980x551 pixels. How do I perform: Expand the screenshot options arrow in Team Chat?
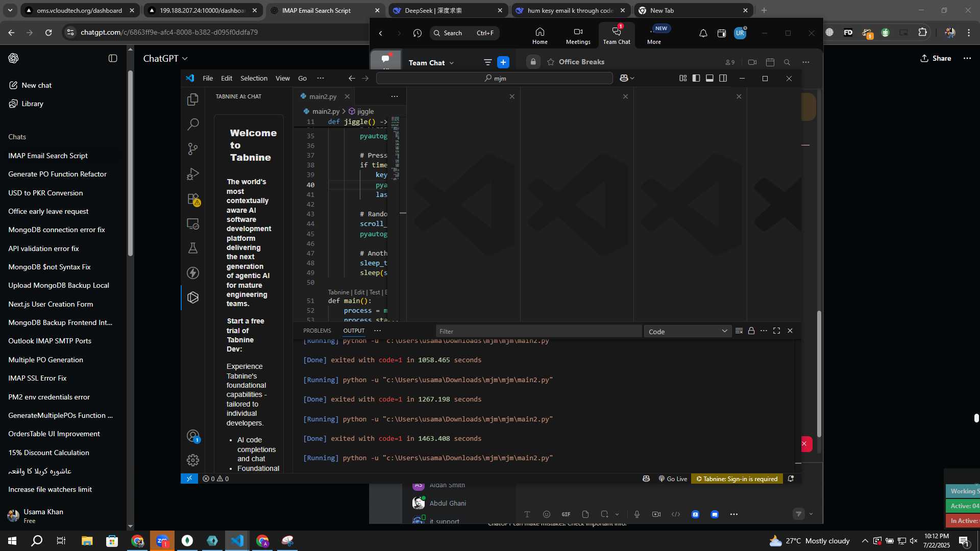coord(617,514)
